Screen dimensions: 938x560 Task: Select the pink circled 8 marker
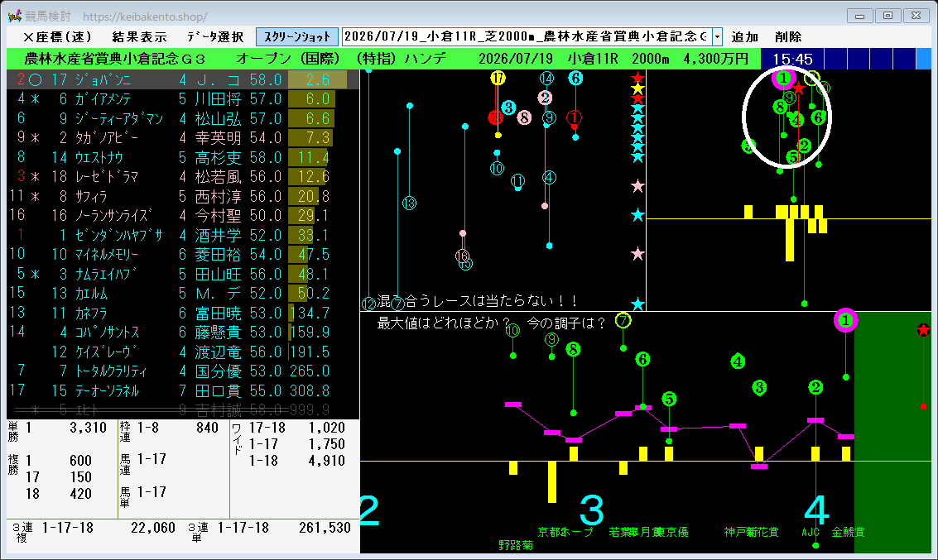coord(524,117)
